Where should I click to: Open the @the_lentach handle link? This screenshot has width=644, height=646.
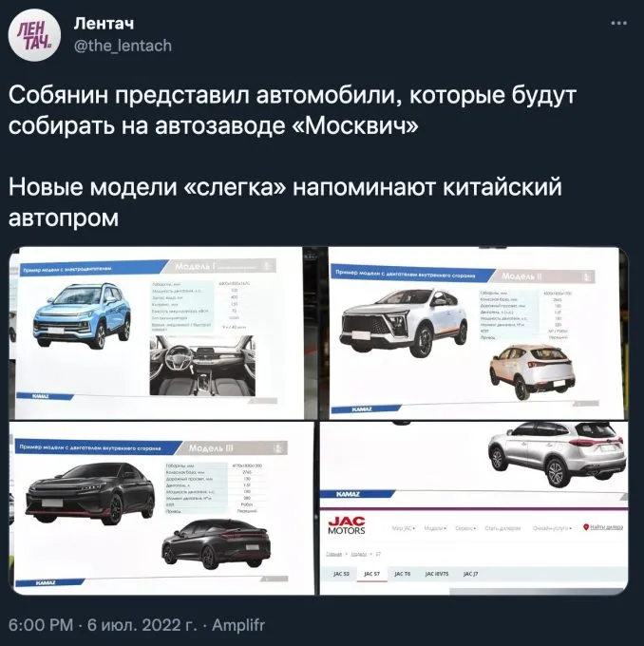[x=123, y=46]
